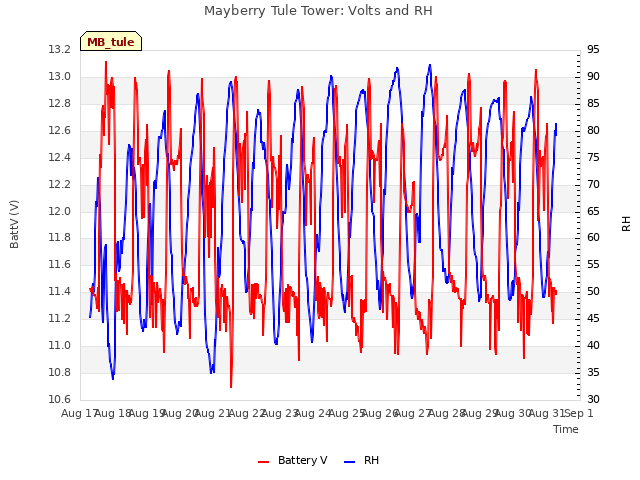Click the chart title 'Mayberry Tule Tower: Volts and RH'

pyautogui.click(x=318, y=11)
